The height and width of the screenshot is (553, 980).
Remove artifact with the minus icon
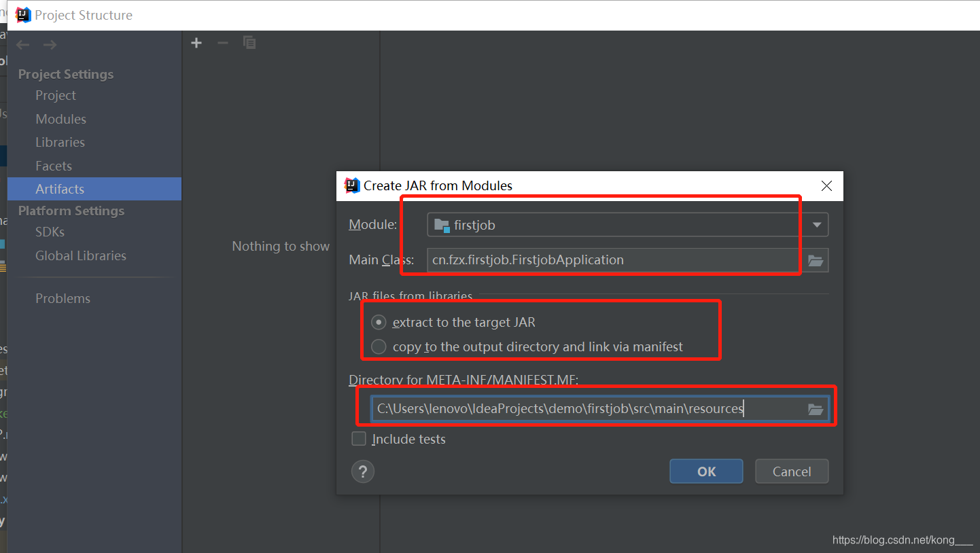223,43
